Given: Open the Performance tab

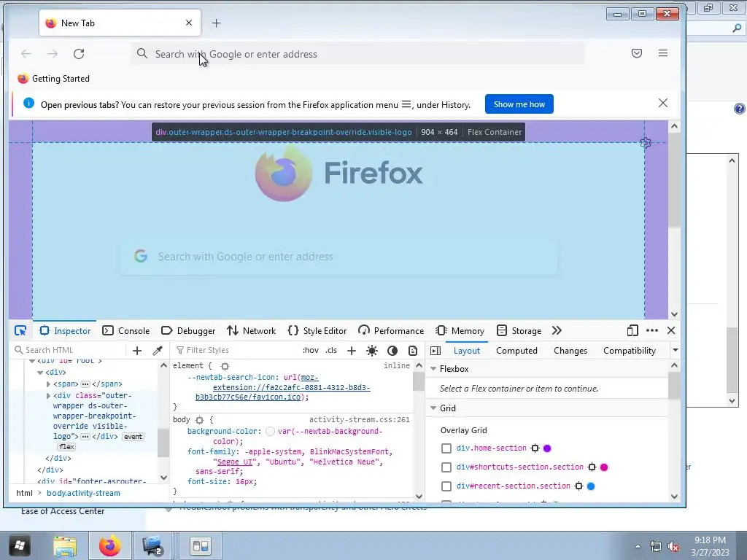Looking at the screenshot, I should pos(391,330).
